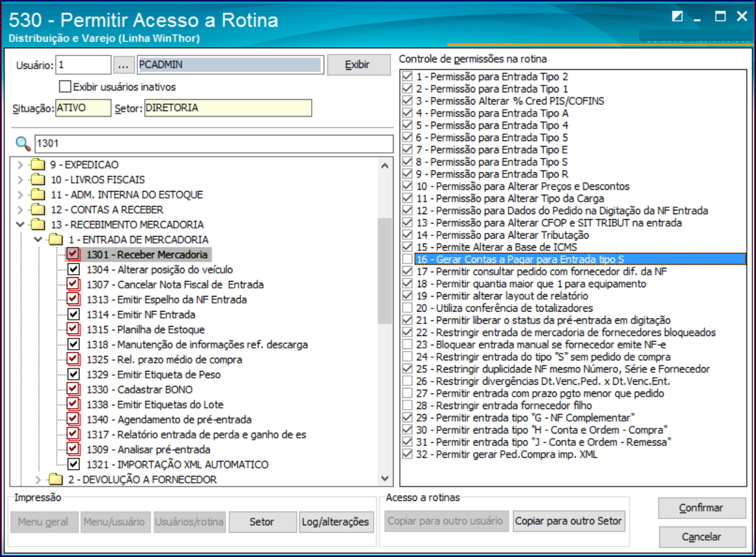756x557 pixels.
Task: Click the Setor print button
Action: point(262,522)
